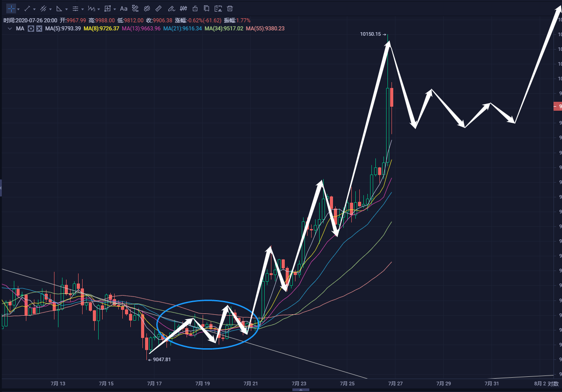Toggle the 对数 logarithmic scale
Screen dimensions: 562x392
point(553,384)
